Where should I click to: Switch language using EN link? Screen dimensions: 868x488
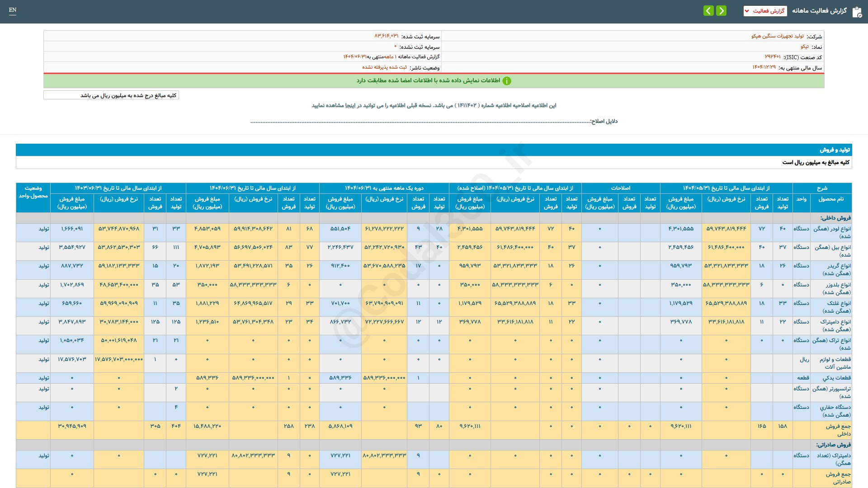coord(13,10)
